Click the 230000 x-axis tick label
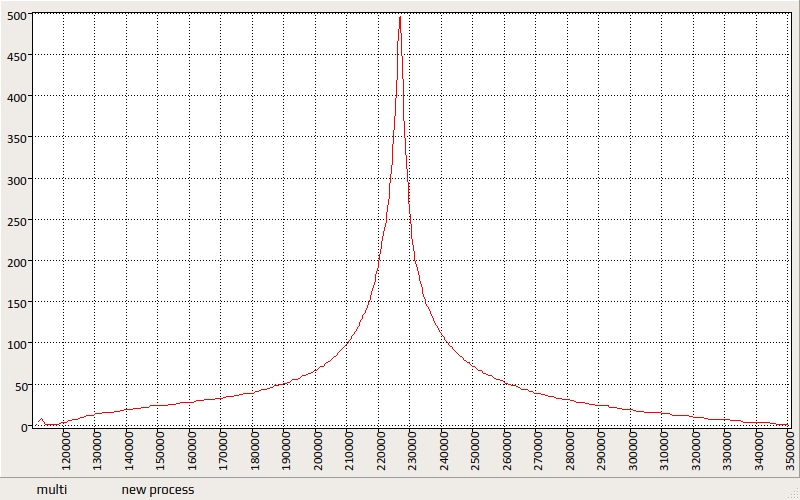The image size is (800, 500). pos(412,451)
